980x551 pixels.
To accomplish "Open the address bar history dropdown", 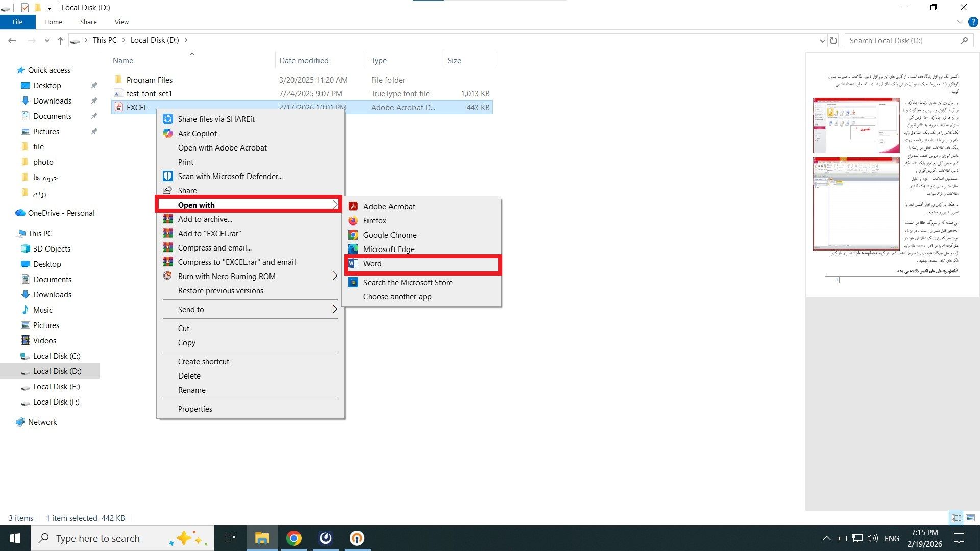I will point(822,41).
